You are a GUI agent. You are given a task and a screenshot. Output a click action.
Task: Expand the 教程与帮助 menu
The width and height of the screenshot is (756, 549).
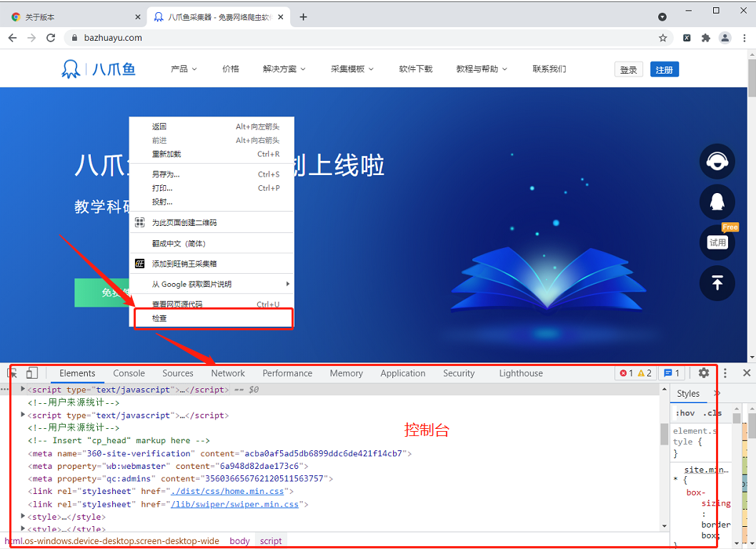[482, 69]
